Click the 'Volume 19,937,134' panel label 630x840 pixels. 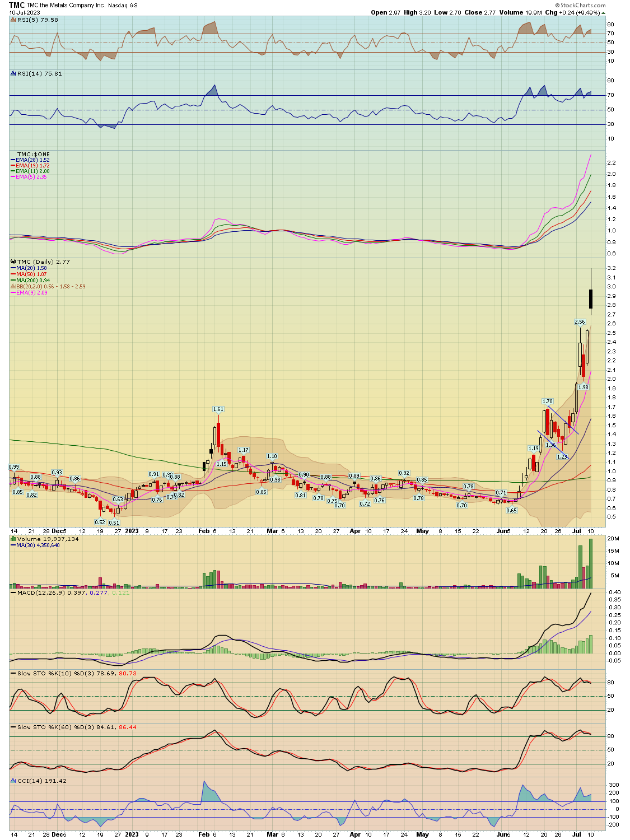pos(48,539)
